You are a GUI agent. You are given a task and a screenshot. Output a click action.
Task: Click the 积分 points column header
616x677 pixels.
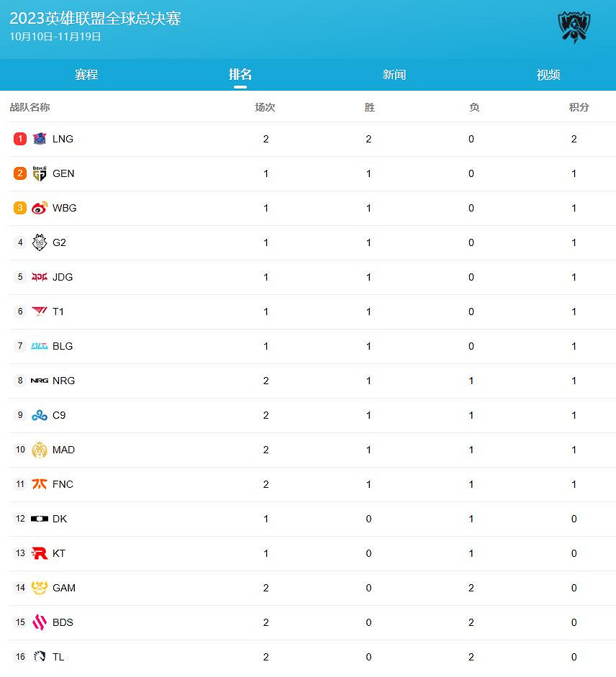[579, 107]
